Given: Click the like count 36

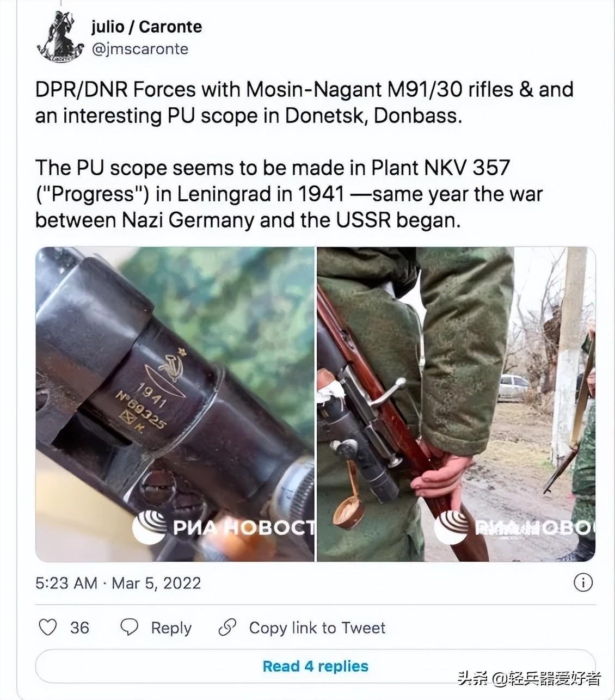Looking at the screenshot, I should click(x=79, y=628).
